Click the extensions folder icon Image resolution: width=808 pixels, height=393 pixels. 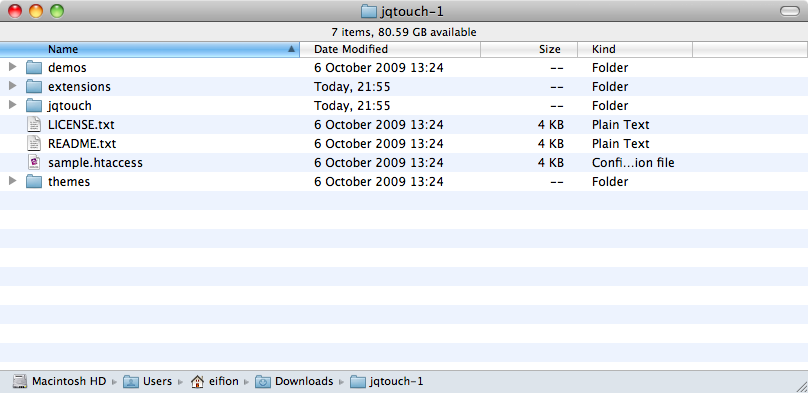point(33,87)
